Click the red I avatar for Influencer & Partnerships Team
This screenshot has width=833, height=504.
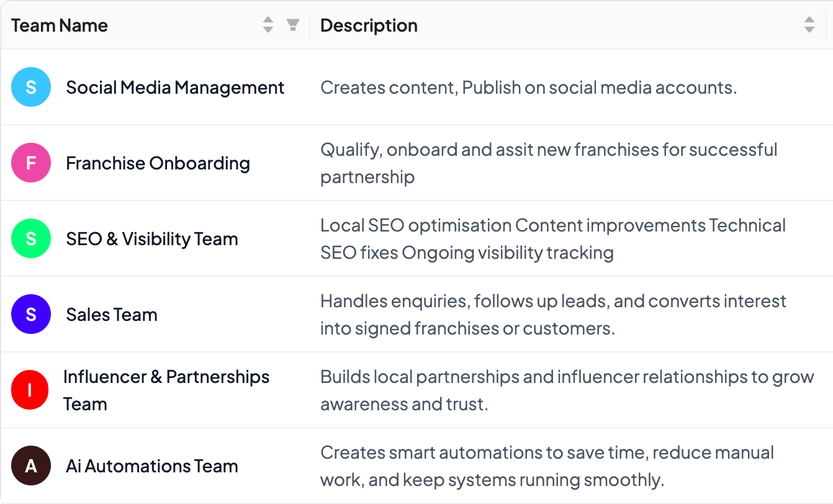click(x=31, y=390)
